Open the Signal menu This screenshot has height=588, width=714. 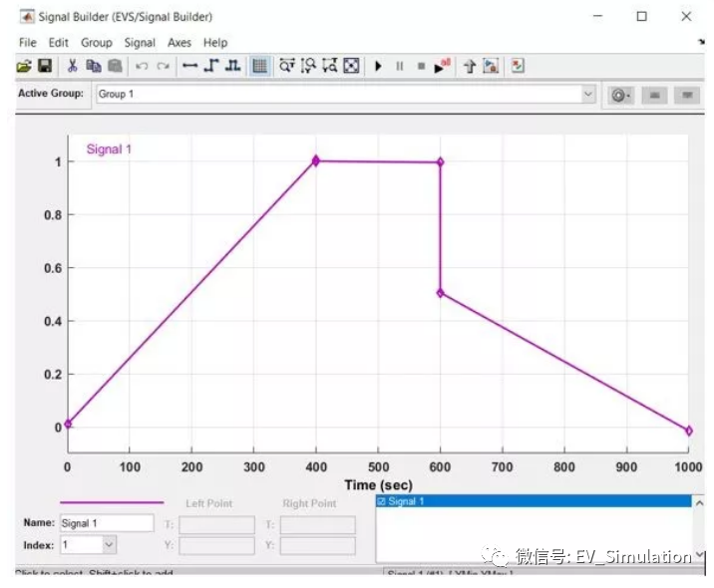pyautogui.click(x=140, y=43)
